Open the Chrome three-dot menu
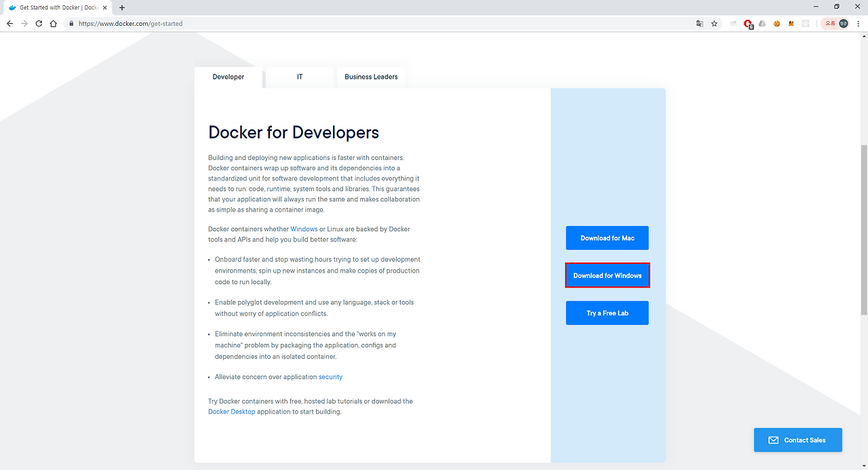868x470 pixels. coord(858,23)
